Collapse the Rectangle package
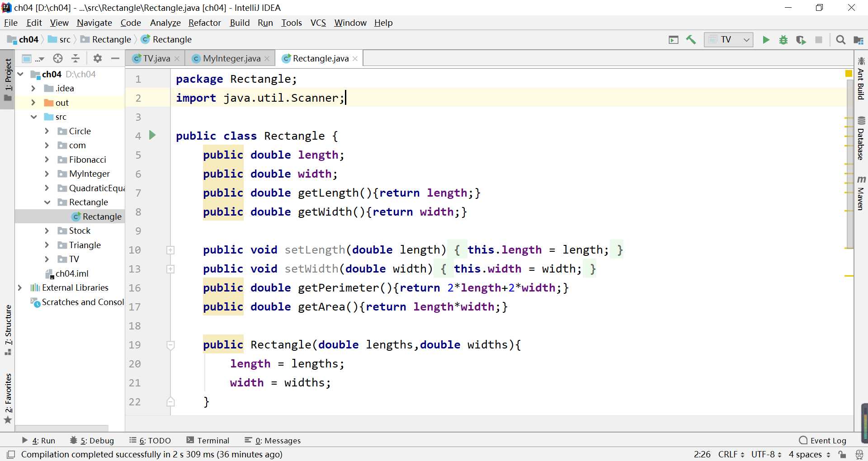The height and width of the screenshot is (461, 868). click(47, 202)
